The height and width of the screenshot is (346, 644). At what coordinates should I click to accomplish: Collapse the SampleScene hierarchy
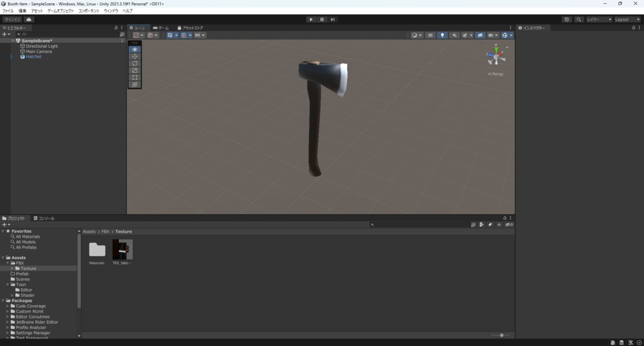tap(13, 41)
